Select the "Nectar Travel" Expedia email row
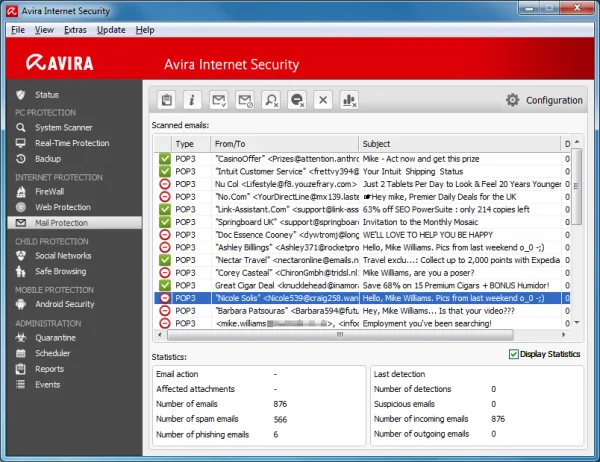This screenshot has width=600, height=462. (362, 260)
